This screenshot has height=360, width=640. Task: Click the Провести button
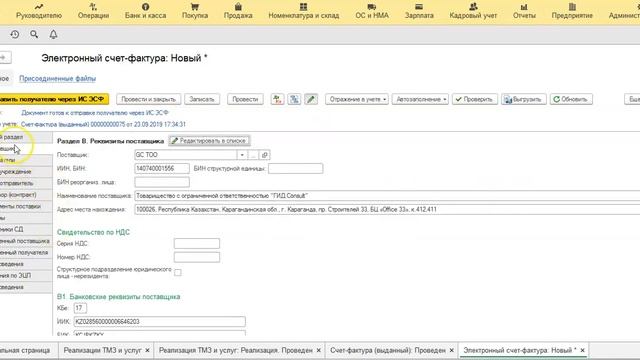pos(245,99)
